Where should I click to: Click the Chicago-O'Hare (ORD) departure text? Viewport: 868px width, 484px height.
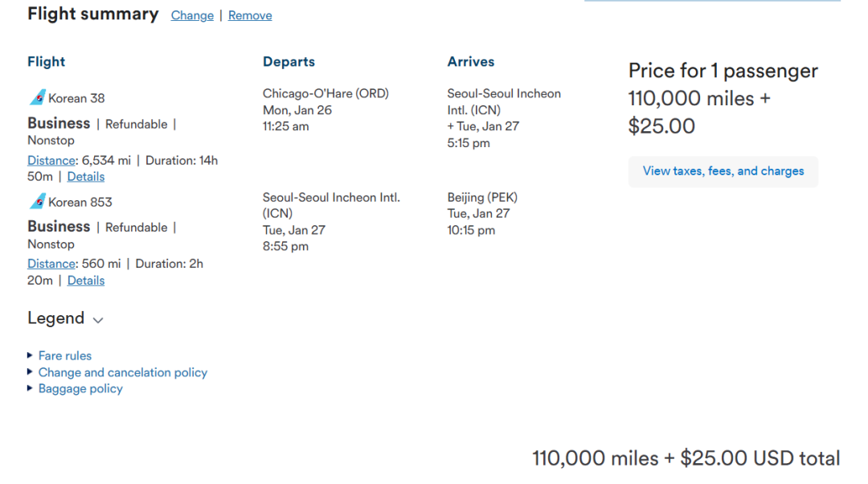click(325, 93)
